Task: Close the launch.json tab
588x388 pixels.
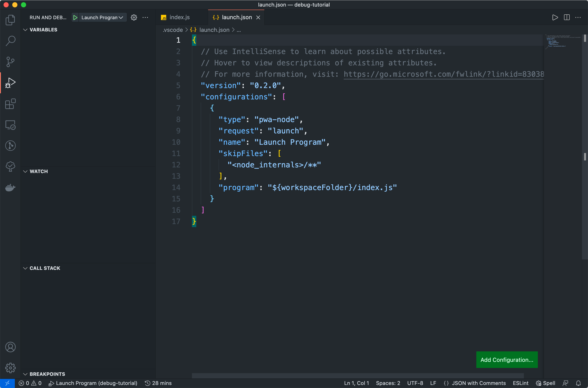Action: click(x=258, y=17)
